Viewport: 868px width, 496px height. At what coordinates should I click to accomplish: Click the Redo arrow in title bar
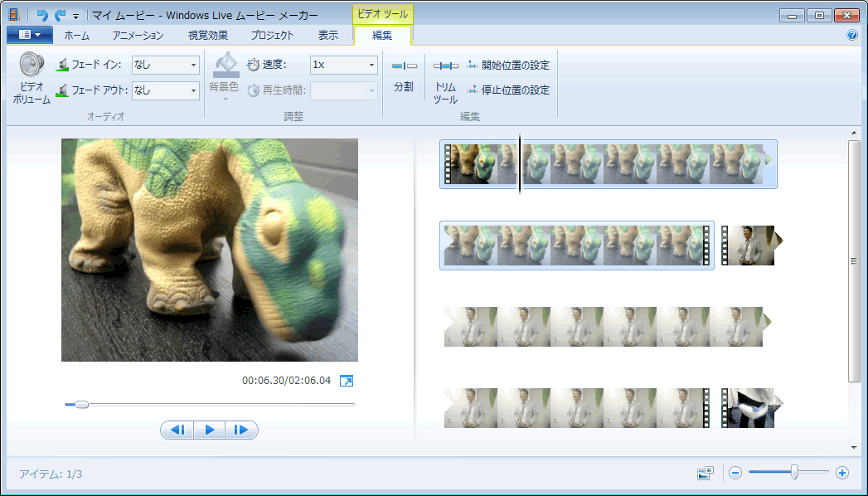60,15
